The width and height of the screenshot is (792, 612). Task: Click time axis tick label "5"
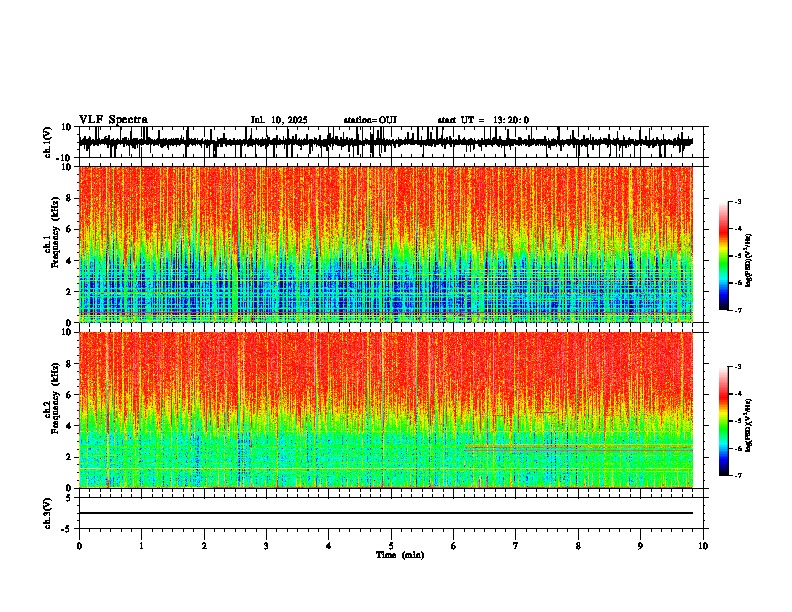(x=391, y=546)
